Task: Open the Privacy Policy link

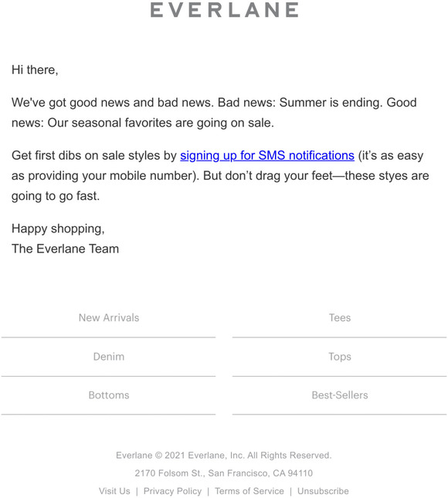Action: (x=172, y=491)
